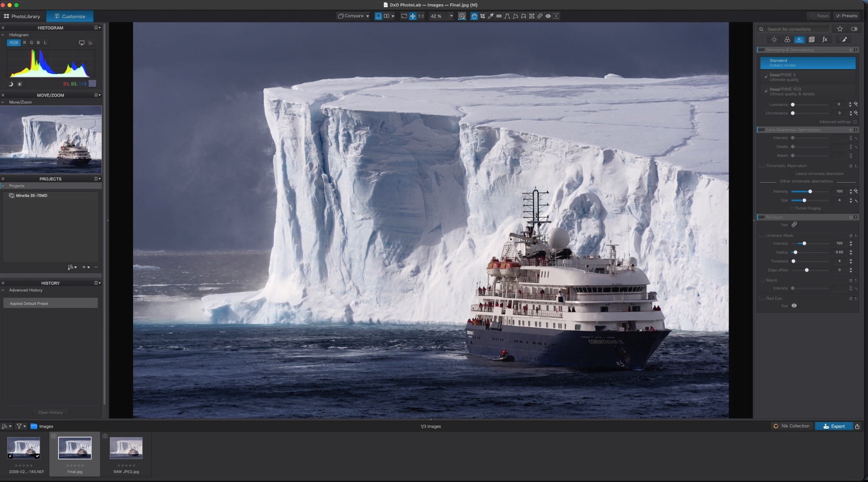Toggle the Red Eye correction switch

point(762,299)
